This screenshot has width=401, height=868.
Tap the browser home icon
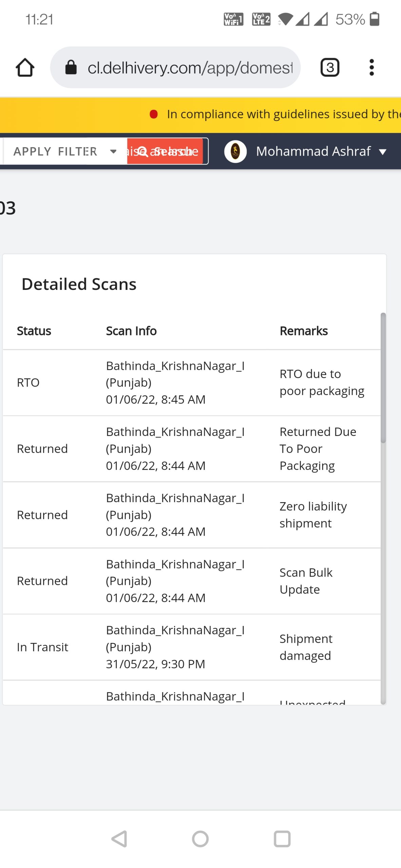(x=25, y=67)
